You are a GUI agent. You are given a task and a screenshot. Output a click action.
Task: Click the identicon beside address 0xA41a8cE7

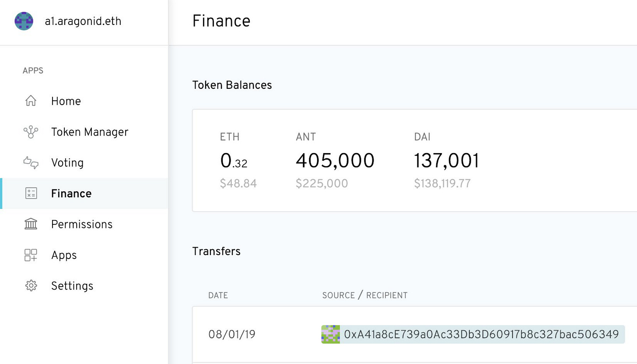pyautogui.click(x=331, y=334)
